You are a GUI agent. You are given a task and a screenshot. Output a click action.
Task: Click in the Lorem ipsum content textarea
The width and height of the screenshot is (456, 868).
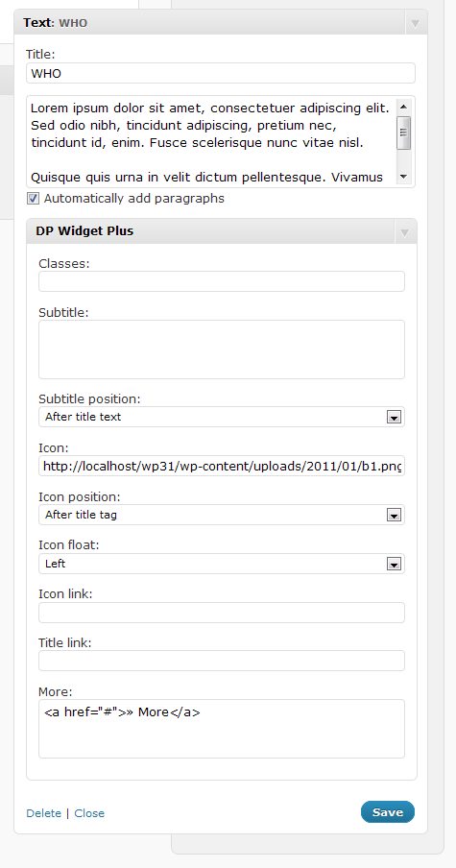pyautogui.click(x=212, y=142)
